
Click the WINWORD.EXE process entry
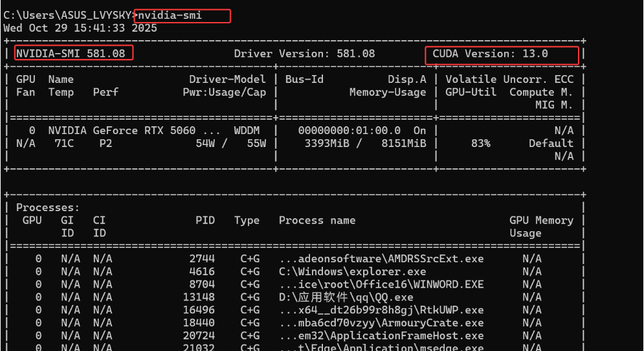[381, 284]
